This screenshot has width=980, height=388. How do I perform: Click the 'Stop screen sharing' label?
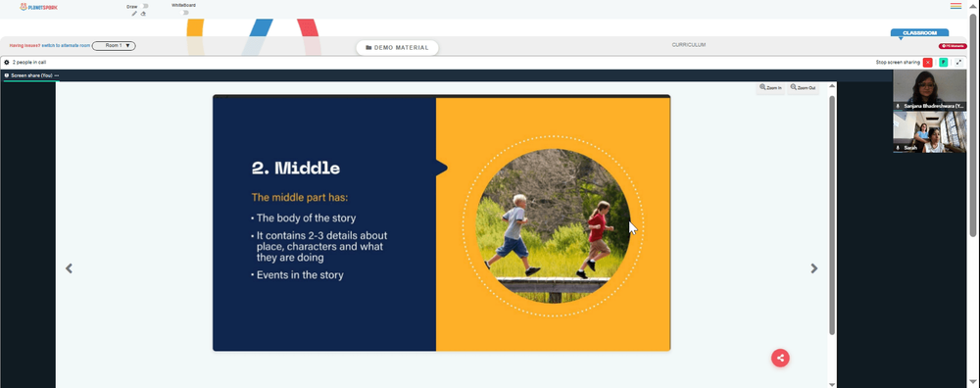pyautogui.click(x=898, y=63)
